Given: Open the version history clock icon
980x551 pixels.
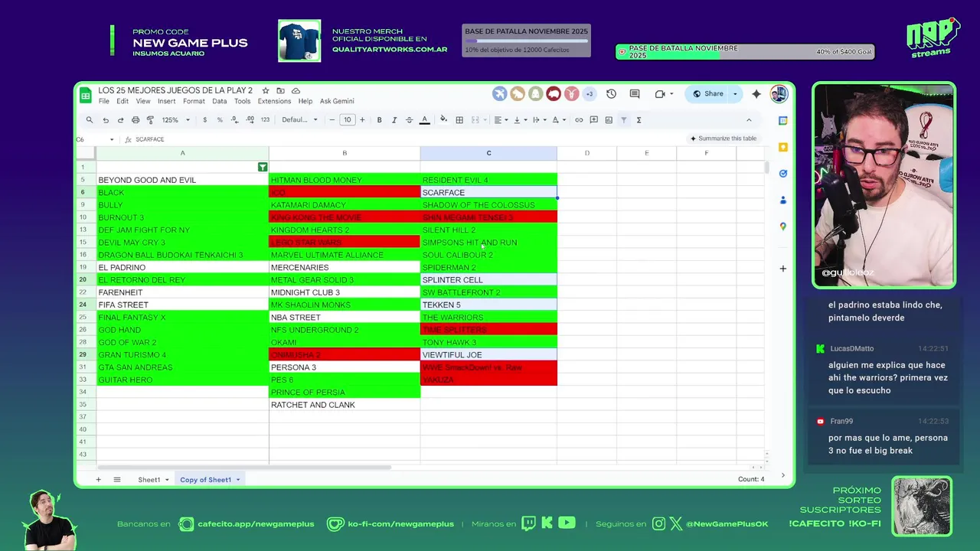Looking at the screenshot, I should click(x=611, y=93).
